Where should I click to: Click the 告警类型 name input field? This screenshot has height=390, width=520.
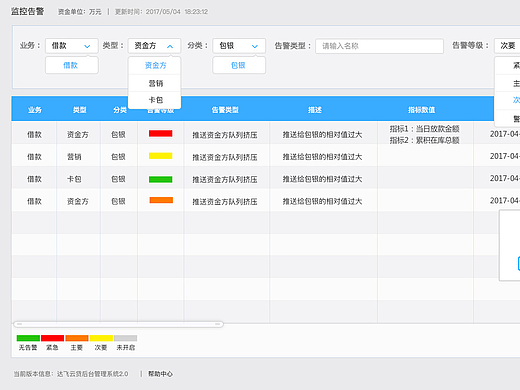coord(379,46)
